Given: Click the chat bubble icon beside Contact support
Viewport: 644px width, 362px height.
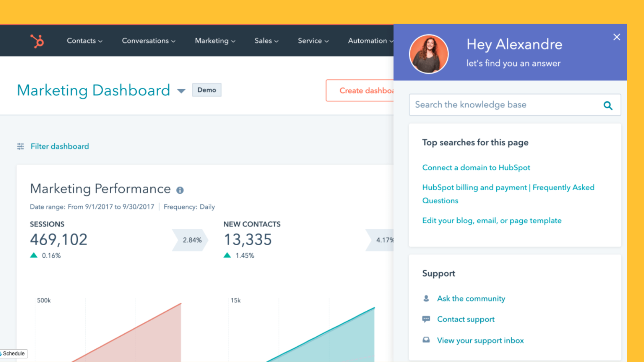Looking at the screenshot, I should pyautogui.click(x=426, y=319).
